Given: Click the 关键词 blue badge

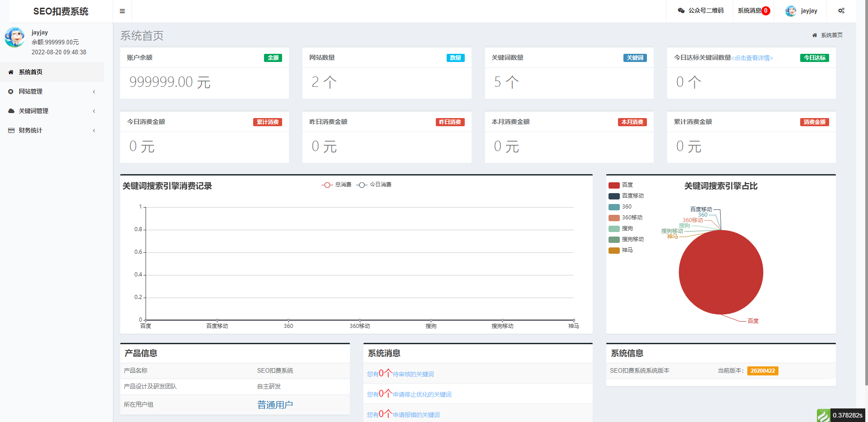Looking at the screenshot, I should pos(635,58).
